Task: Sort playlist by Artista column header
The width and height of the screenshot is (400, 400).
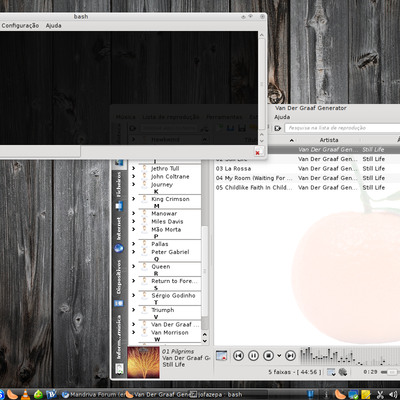Action: (x=329, y=140)
